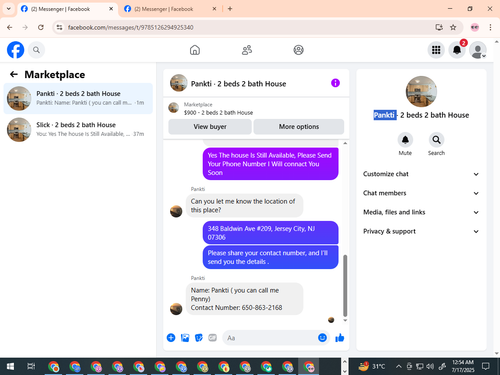This screenshot has height=375, width=500.
Task: Click the More options button
Action: (x=299, y=127)
